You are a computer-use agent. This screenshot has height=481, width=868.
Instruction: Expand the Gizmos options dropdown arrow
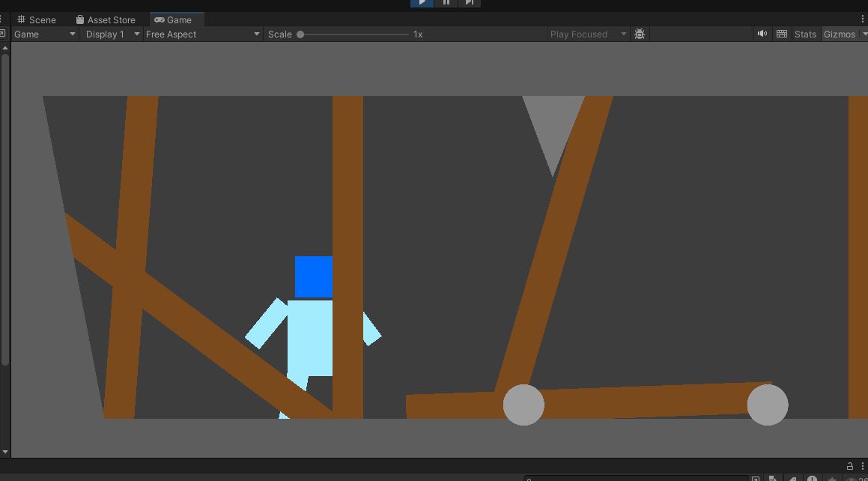click(x=863, y=34)
